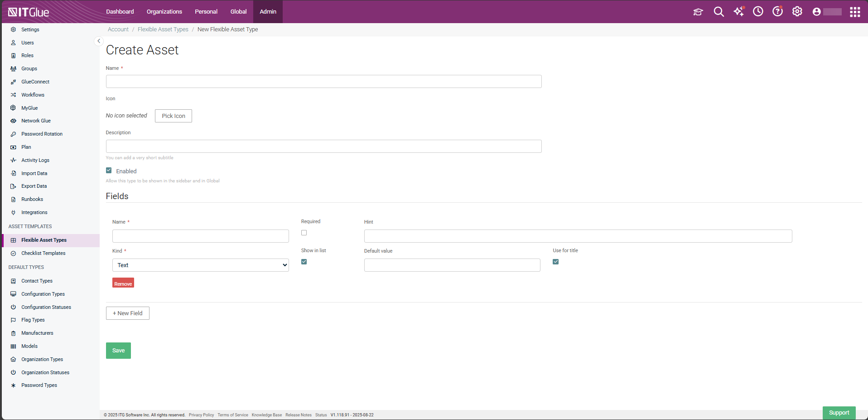
Task: Click the MyGlue sidebar icon
Action: pyautogui.click(x=13, y=108)
